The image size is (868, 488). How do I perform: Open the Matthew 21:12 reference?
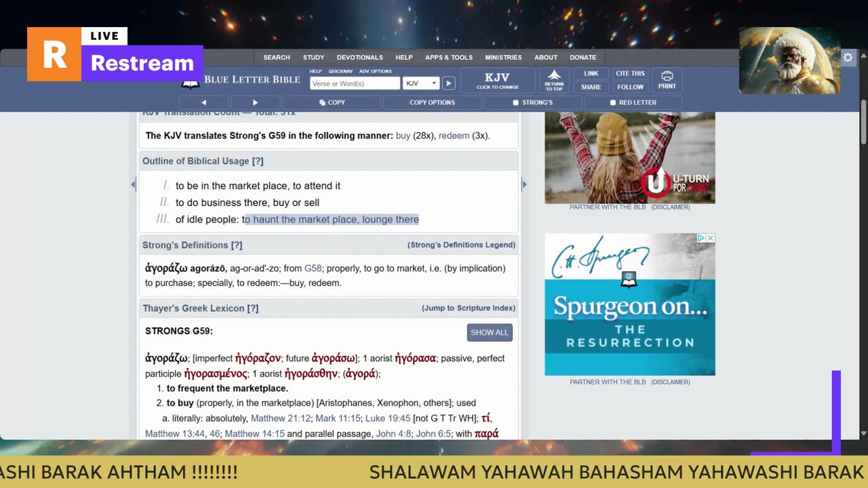click(x=281, y=418)
